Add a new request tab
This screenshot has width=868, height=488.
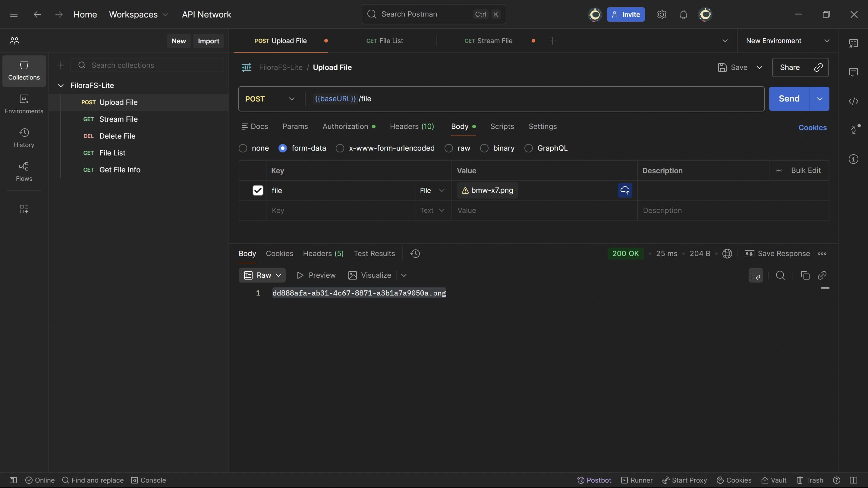552,41
